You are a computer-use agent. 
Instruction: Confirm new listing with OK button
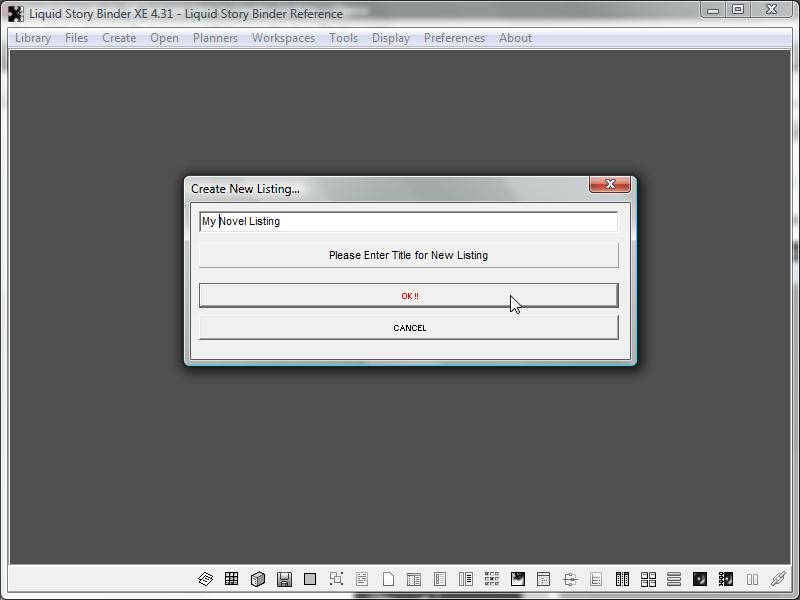[408, 296]
